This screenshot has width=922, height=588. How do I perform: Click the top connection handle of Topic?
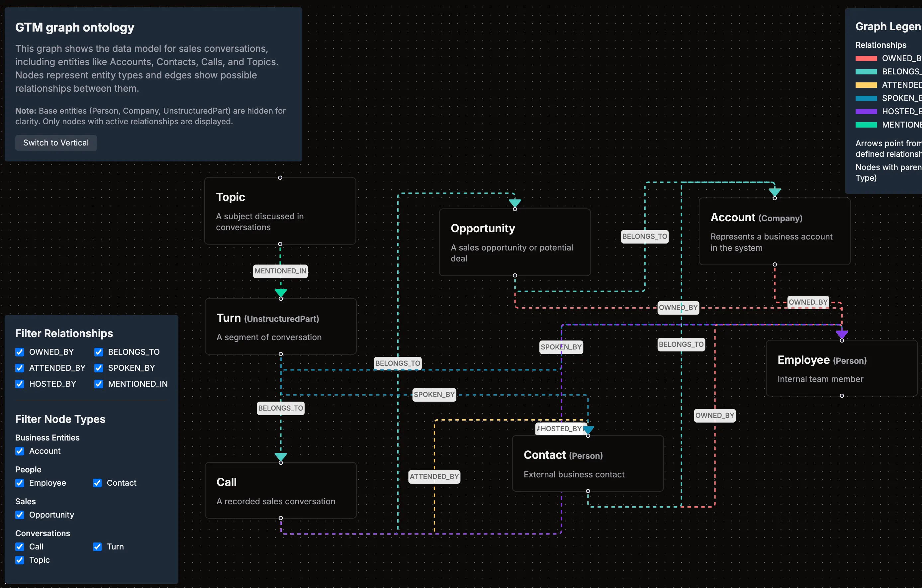[x=280, y=178]
